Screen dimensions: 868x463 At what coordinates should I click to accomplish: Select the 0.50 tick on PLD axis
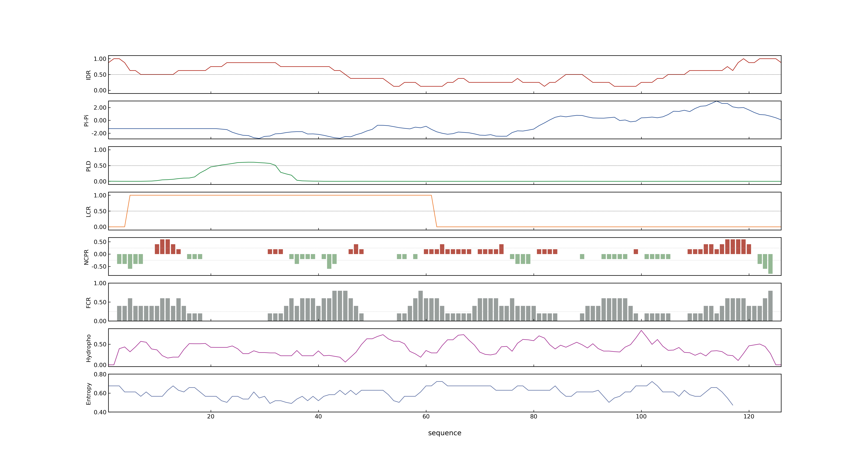100,165
